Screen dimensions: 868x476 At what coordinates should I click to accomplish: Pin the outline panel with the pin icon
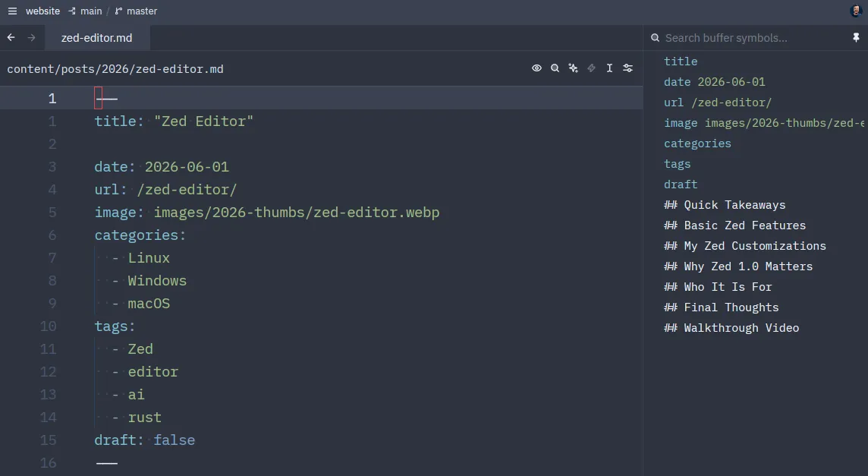856,38
